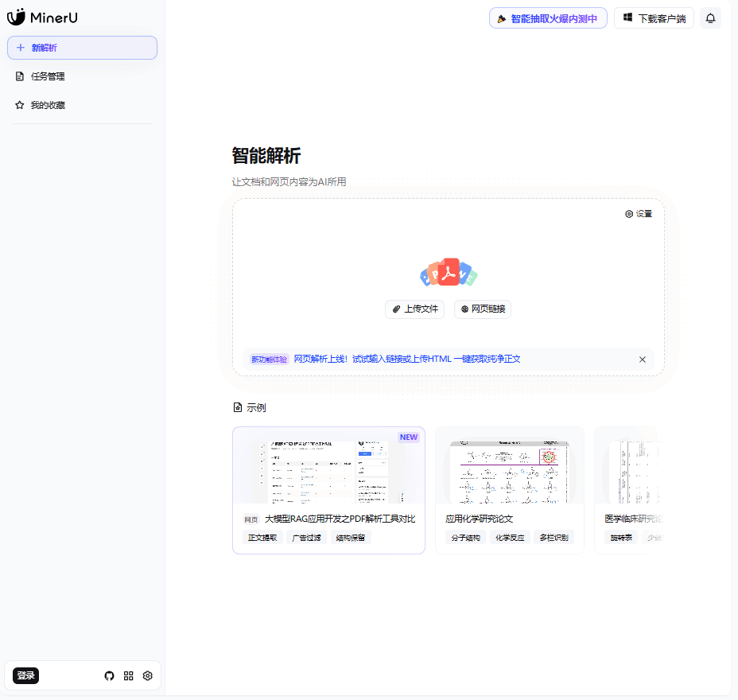Screen dimensions: 738x700
Task: Open the gear settings in sidebar footer
Action: (148, 675)
